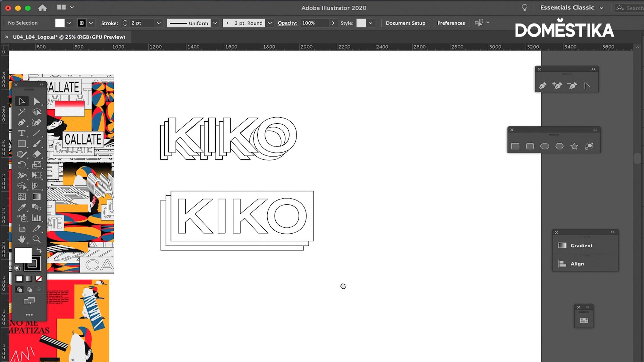Select the Zoom tool
This screenshot has width=644, height=362.
click(37, 239)
